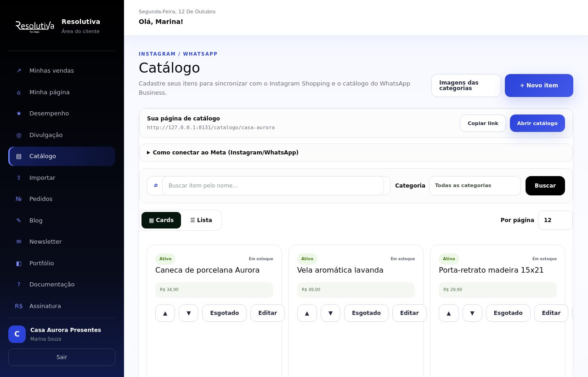Click the Casa Aurora Presentes avatar

coord(17,334)
